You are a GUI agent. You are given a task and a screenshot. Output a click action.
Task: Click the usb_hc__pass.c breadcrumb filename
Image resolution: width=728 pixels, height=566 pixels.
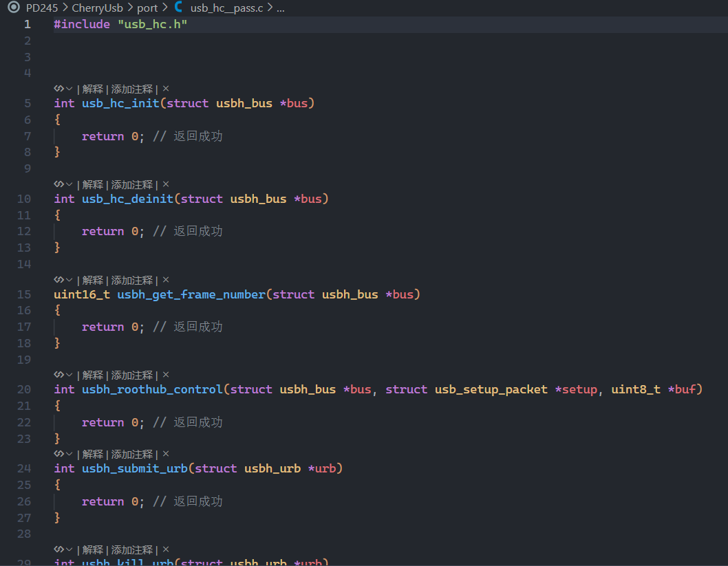227,8
